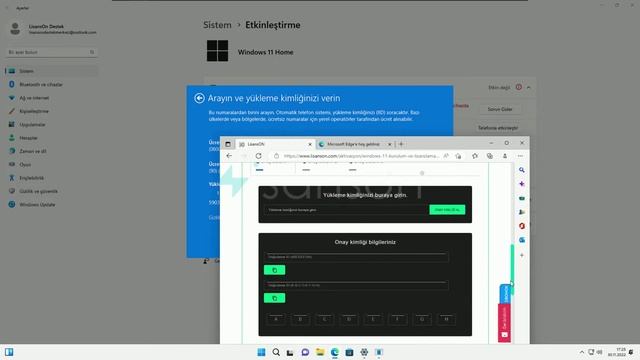The height and width of the screenshot is (360, 640).
Task: Click the confirmation block A field
Action: [x=276, y=319]
